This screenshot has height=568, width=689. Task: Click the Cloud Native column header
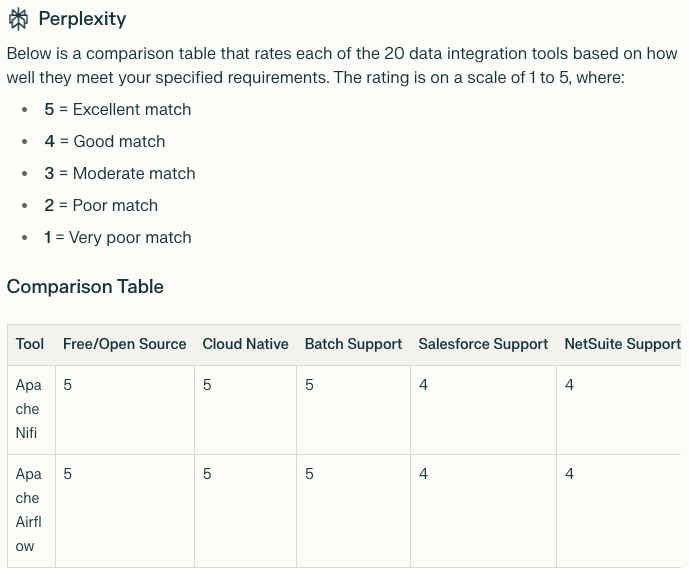click(x=245, y=344)
